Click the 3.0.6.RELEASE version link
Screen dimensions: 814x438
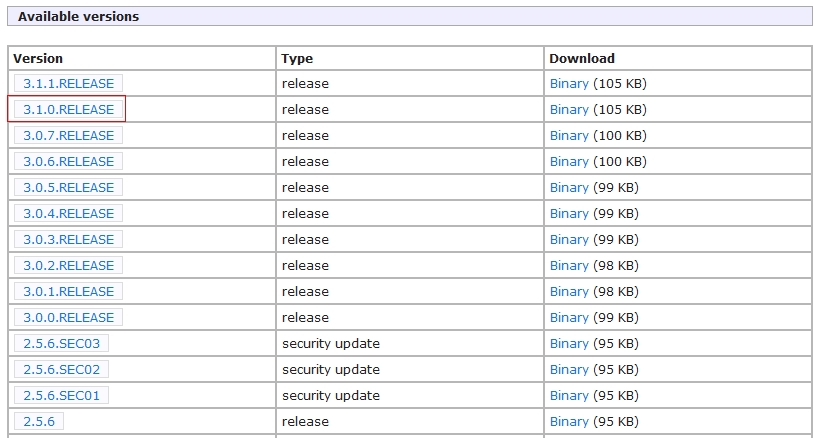pos(69,161)
